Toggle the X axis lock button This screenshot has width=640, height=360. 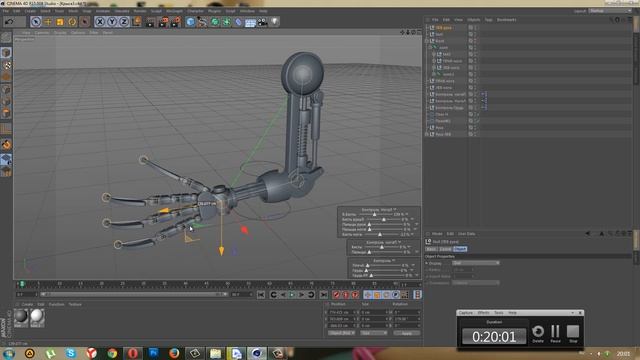[x=100, y=22]
